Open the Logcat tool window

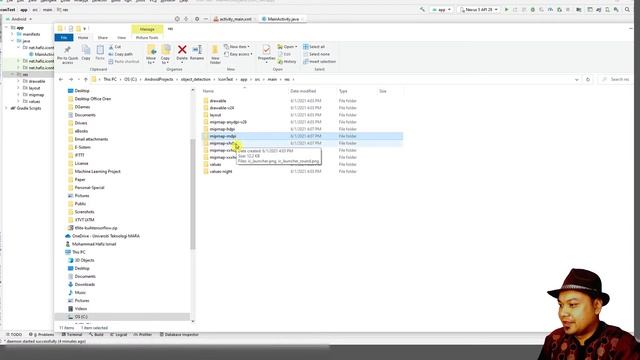[119, 335]
